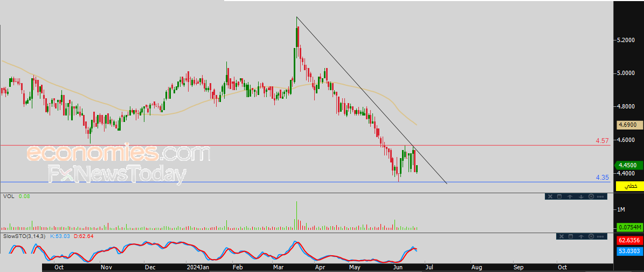This screenshot has height=272, width=644.
Task: Move the VOL panel down
Action: click(581, 196)
